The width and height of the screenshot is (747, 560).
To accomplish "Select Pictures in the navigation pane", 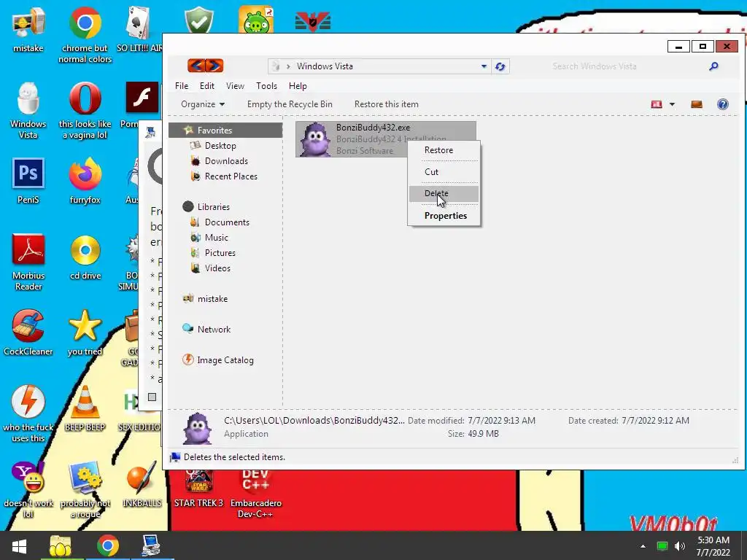I will (220, 253).
